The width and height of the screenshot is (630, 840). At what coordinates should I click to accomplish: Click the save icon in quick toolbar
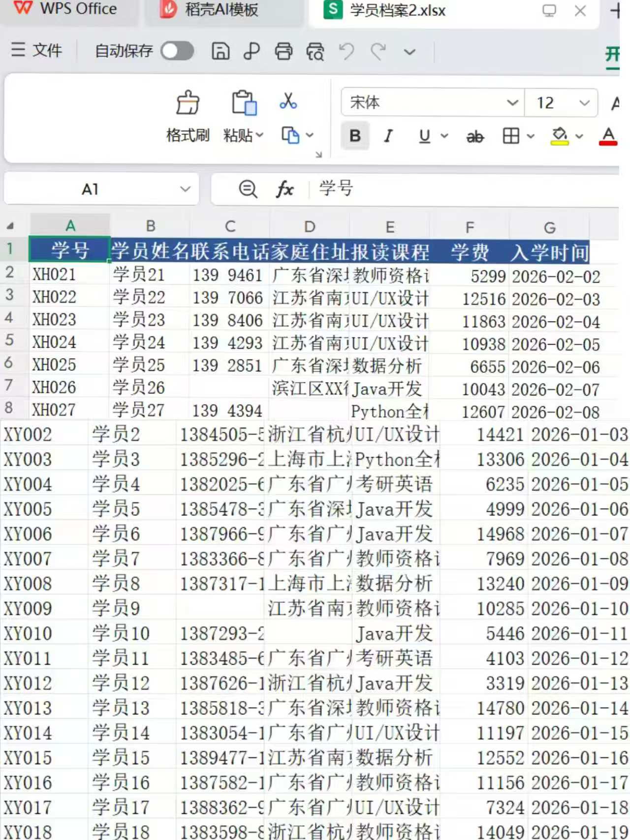click(220, 51)
